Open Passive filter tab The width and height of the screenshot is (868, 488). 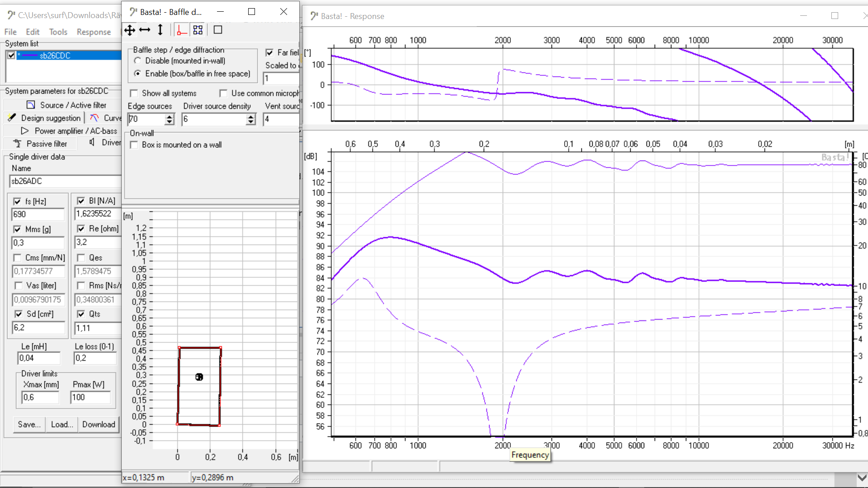tap(40, 144)
